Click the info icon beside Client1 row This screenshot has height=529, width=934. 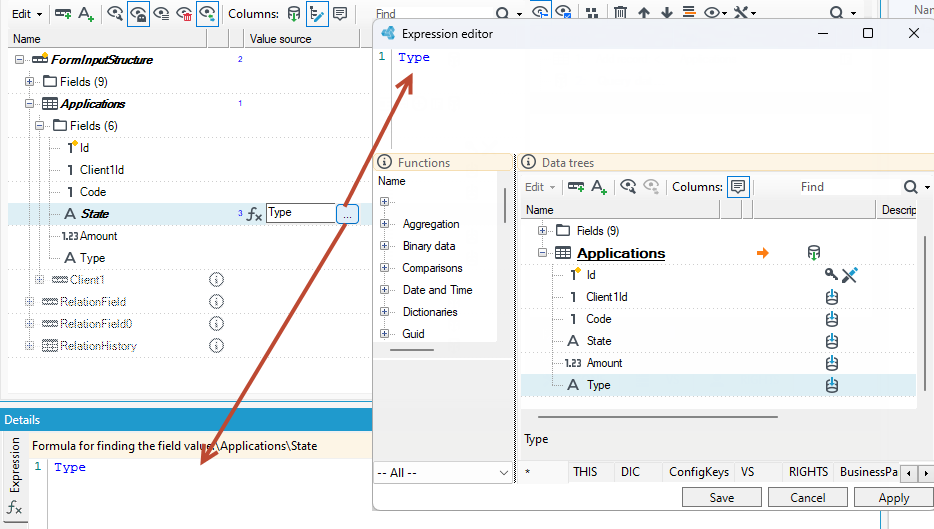click(216, 279)
